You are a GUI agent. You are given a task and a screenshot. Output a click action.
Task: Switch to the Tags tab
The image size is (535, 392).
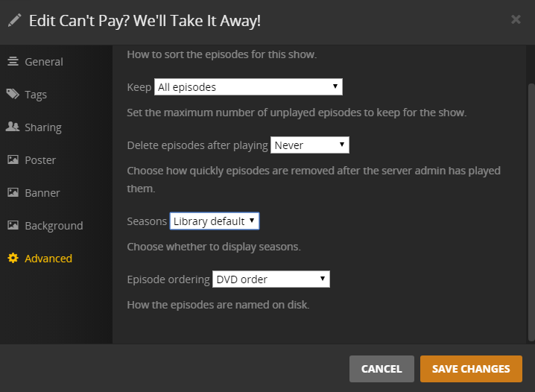click(36, 95)
